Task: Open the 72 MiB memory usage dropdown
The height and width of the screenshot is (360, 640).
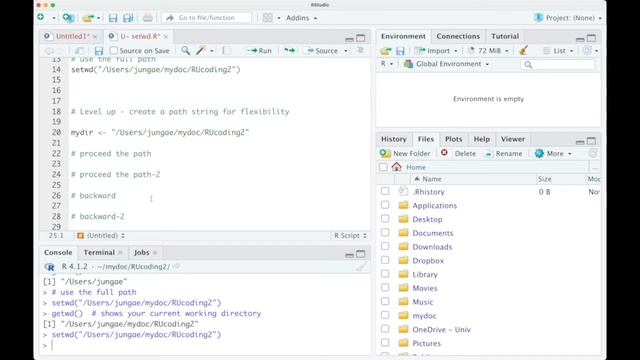Action: 488,51
